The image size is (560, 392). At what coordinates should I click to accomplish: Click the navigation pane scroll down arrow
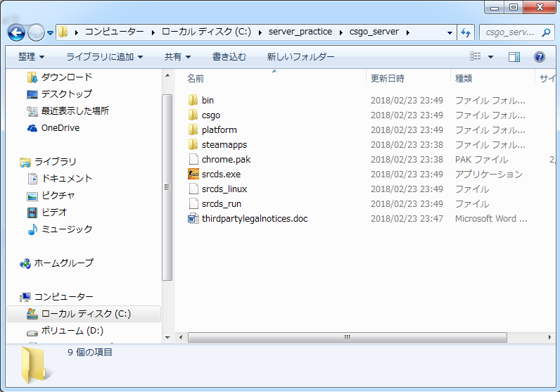[x=167, y=338]
